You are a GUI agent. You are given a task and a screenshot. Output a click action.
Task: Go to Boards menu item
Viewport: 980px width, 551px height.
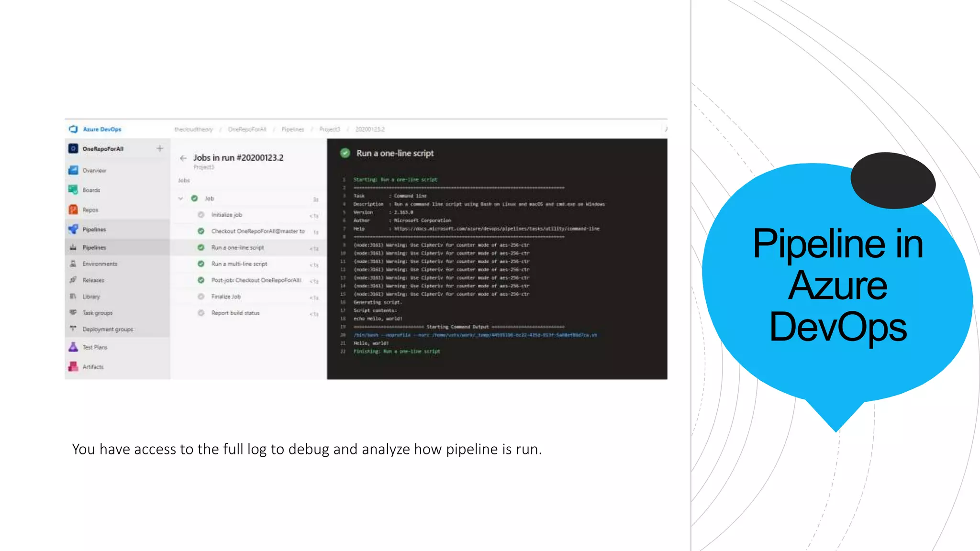91,190
